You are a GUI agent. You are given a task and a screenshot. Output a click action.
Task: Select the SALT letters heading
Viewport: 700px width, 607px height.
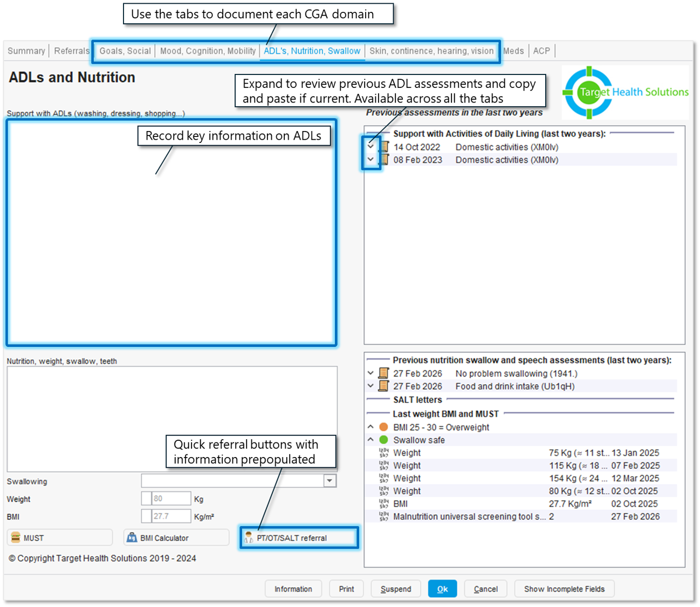coord(417,400)
